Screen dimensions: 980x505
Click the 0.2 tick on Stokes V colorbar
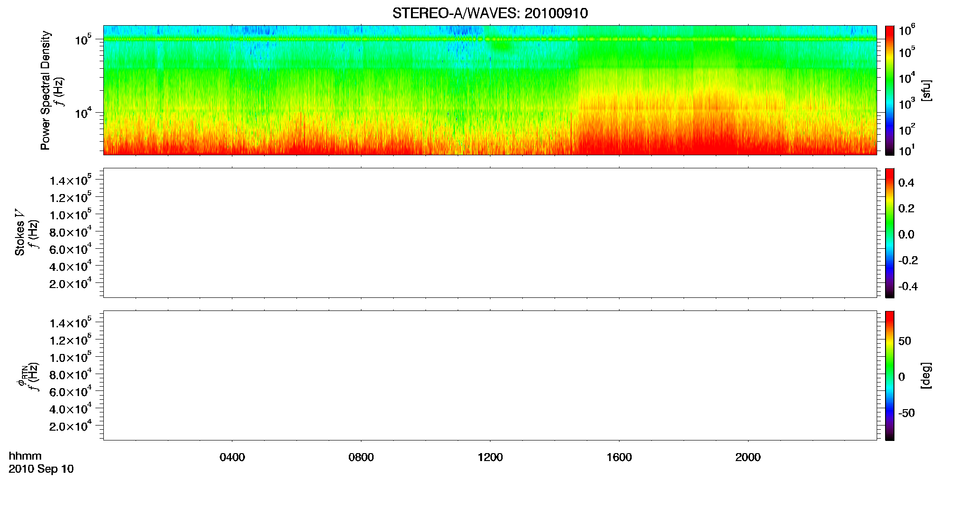(x=906, y=209)
